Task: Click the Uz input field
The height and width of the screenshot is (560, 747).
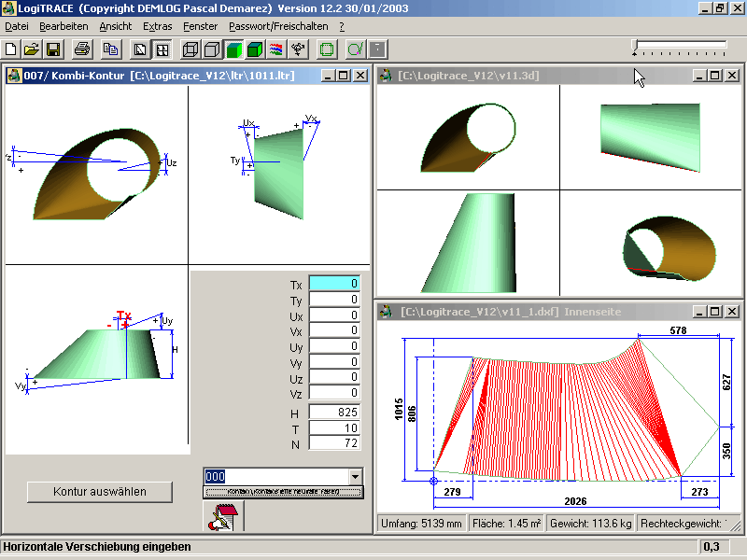Action: pyautogui.click(x=334, y=377)
